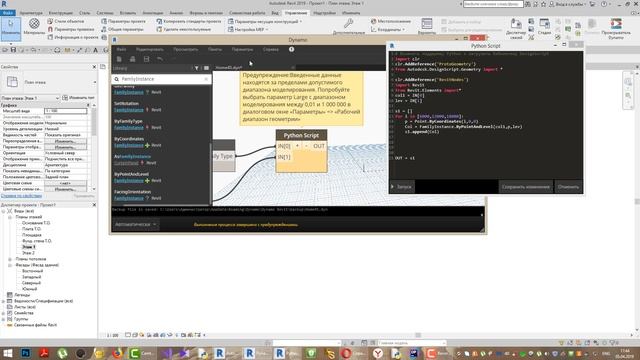Launch Dynamo Player from the ribbon
This screenshot has height=360, width=640.
point(616,29)
